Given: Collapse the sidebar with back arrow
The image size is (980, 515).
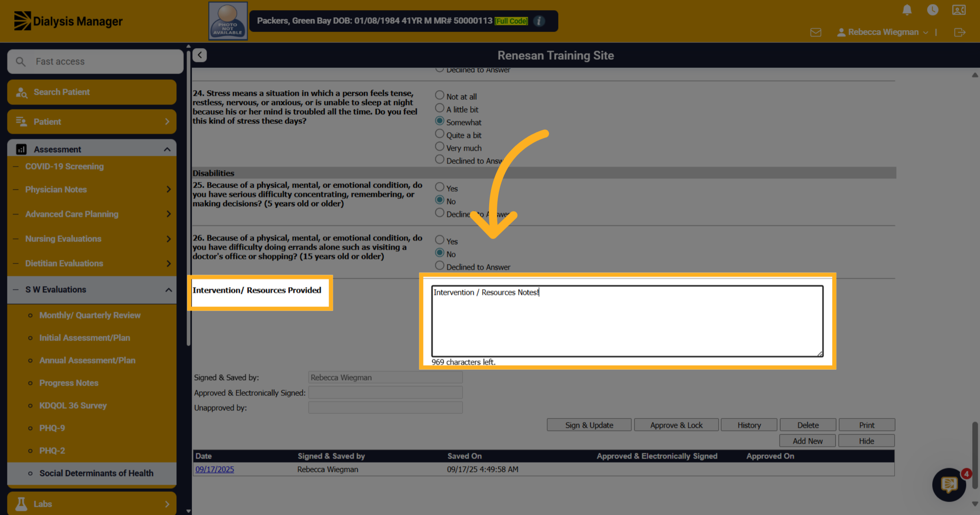Looking at the screenshot, I should click(200, 55).
